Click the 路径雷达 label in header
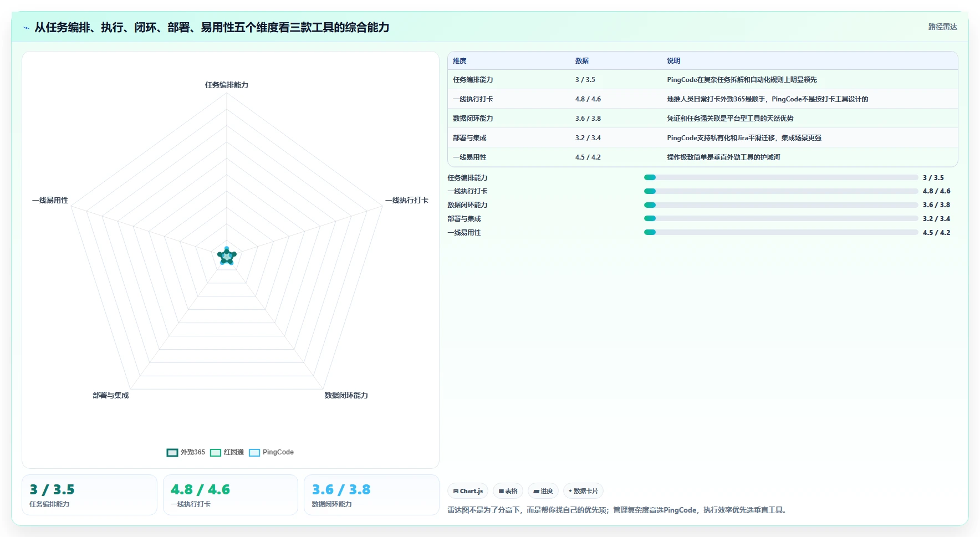This screenshot has width=980, height=537. click(x=942, y=27)
